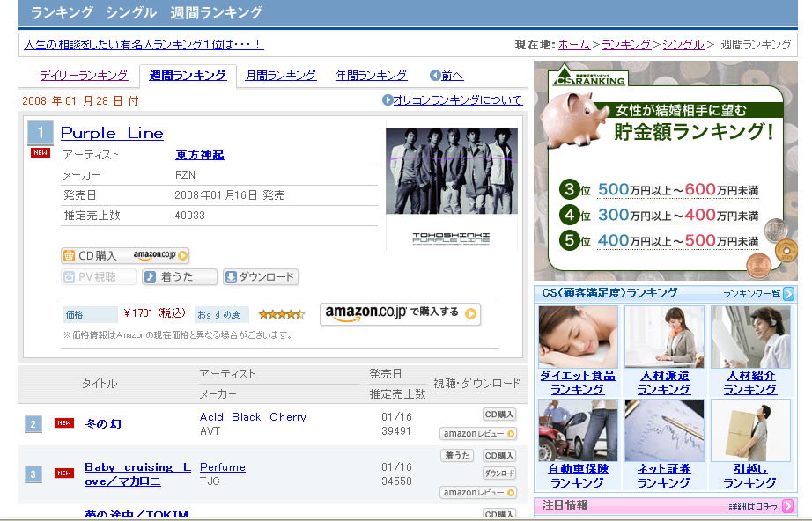Click the NEW badge under rank 1
Image resolution: width=812 pixels, height=521 pixels.
41,152
